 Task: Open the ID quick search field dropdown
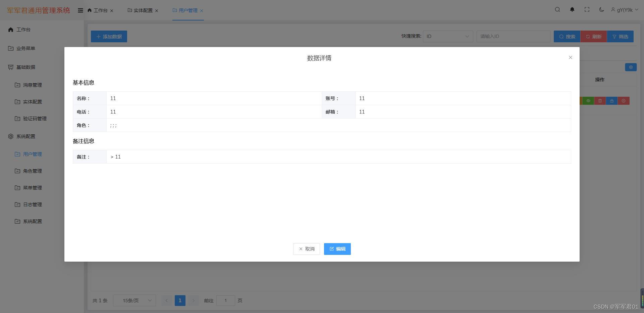point(448,36)
